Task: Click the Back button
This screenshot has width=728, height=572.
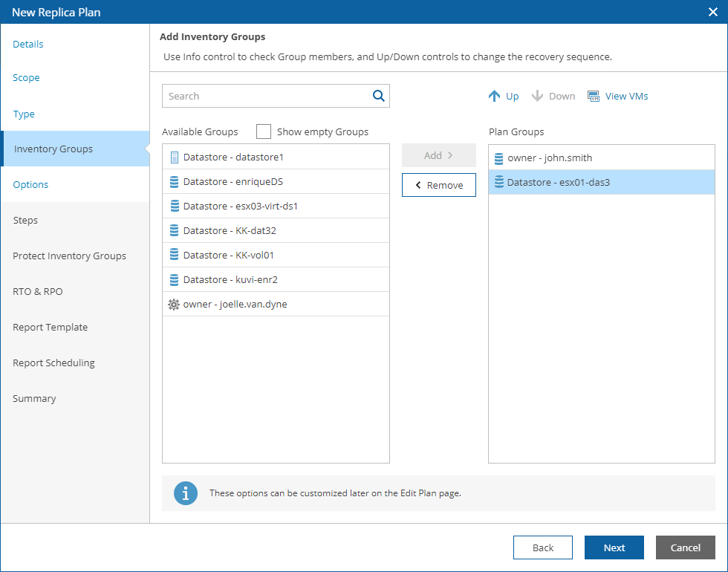Action: click(x=543, y=547)
